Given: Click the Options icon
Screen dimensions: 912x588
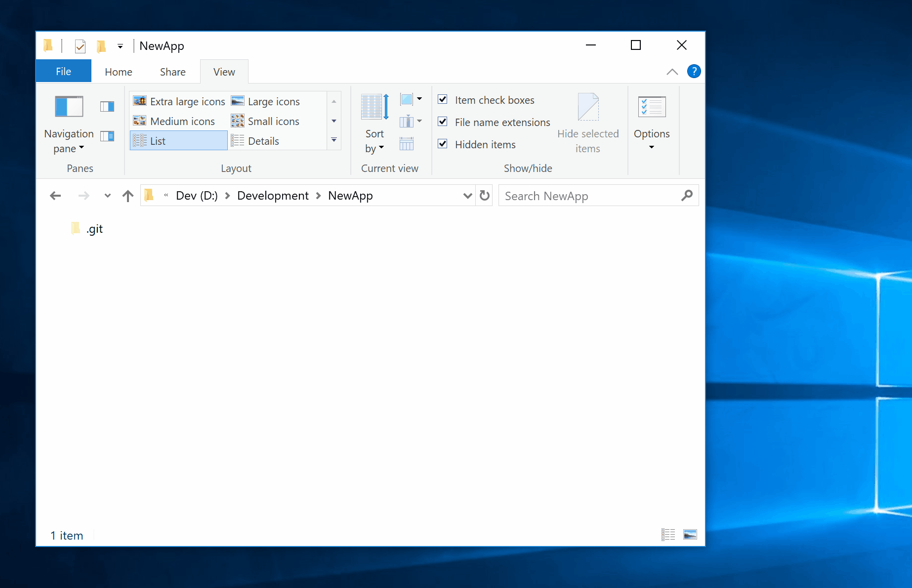Looking at the screenshot, I should pos(652,107).
